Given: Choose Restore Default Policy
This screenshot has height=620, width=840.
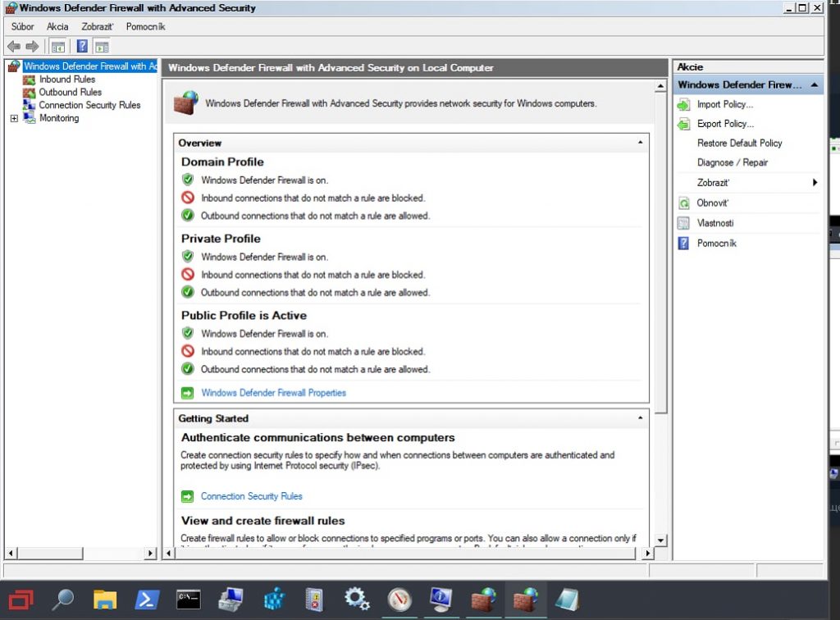Looking at the screenshot, I should click(739, 144).
